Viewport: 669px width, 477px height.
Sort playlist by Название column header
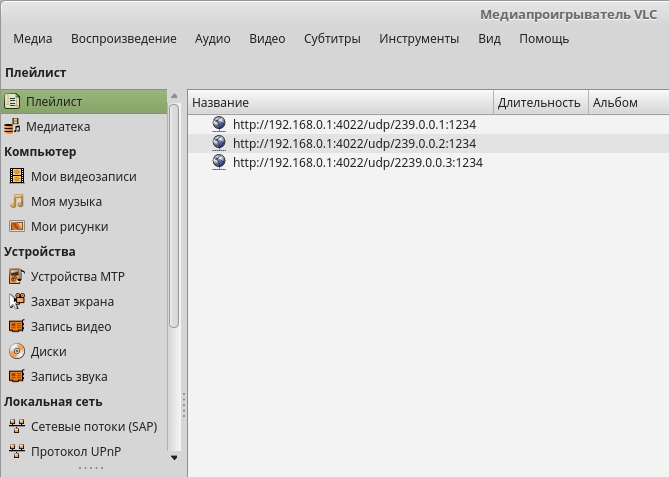click(x=340, y=102)
